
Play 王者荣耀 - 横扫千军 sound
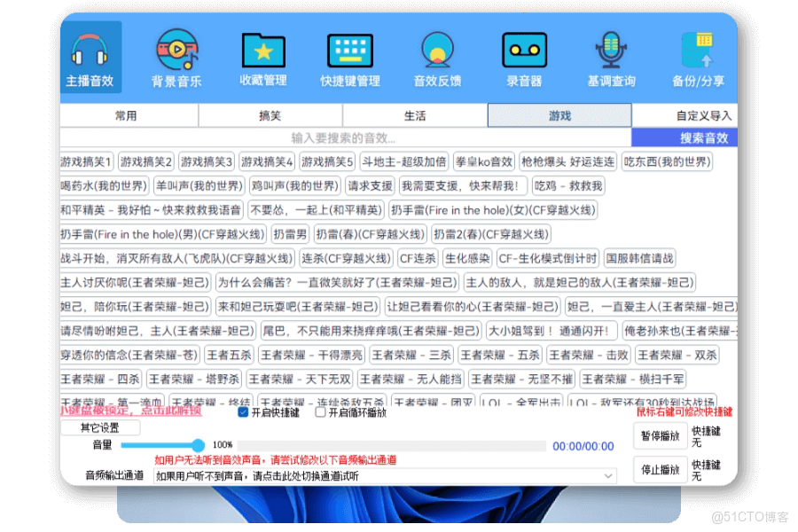click(633, 379)
